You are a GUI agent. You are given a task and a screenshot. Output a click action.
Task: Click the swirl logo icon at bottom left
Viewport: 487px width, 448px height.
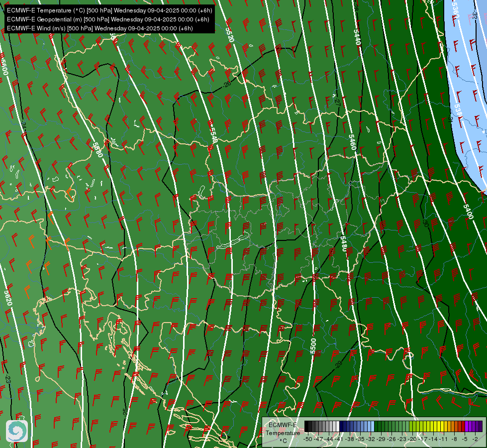(x=17, y=431)
